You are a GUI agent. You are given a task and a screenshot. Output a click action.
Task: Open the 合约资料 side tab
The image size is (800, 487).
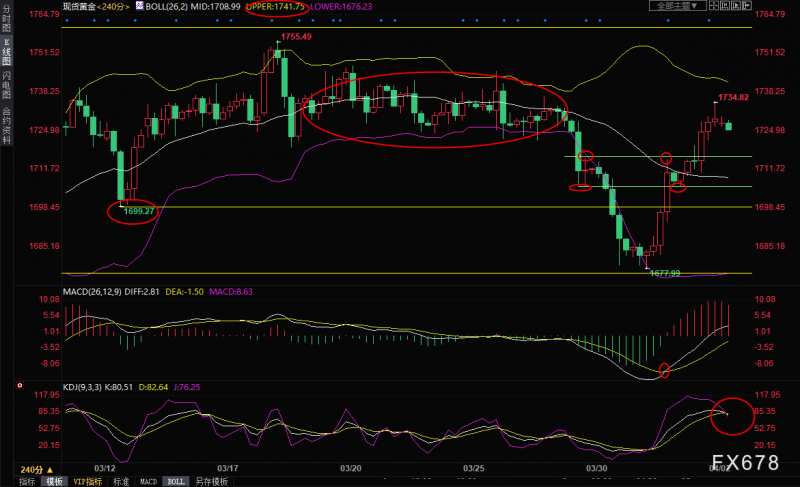[6, 125]
